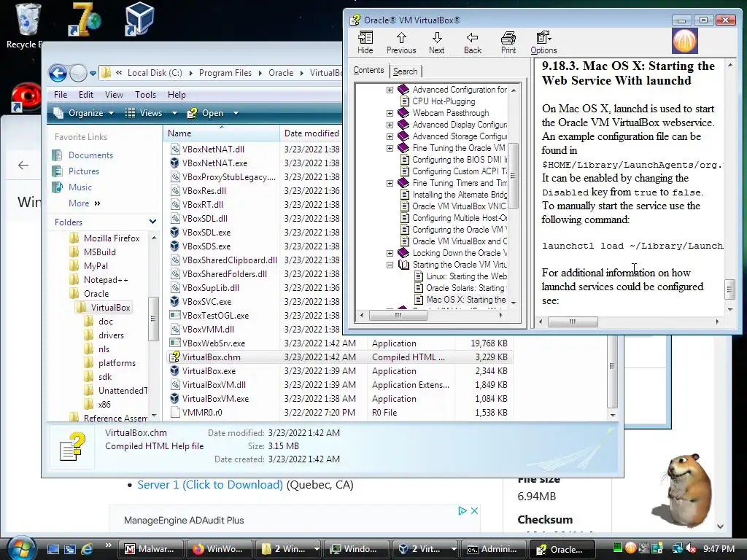The width and height of the screenshot is (747, 560).
Task: Select VBoxNetNAT.exe file icon
Action: [x=175, y=163]
